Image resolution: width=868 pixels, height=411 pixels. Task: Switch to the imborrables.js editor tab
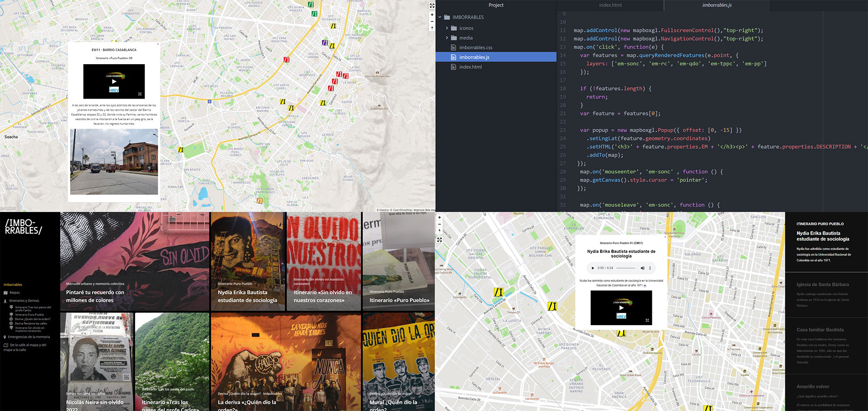tap(717, 5)
